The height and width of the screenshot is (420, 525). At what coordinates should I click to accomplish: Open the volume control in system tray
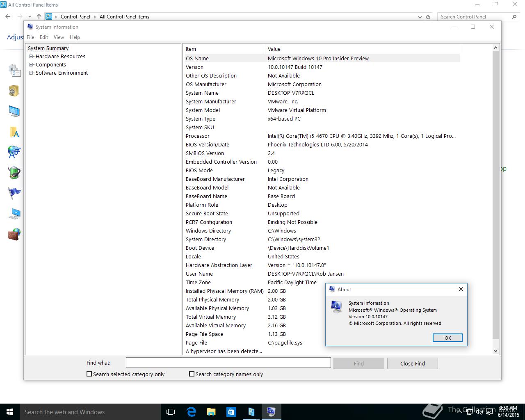[479, 412]
